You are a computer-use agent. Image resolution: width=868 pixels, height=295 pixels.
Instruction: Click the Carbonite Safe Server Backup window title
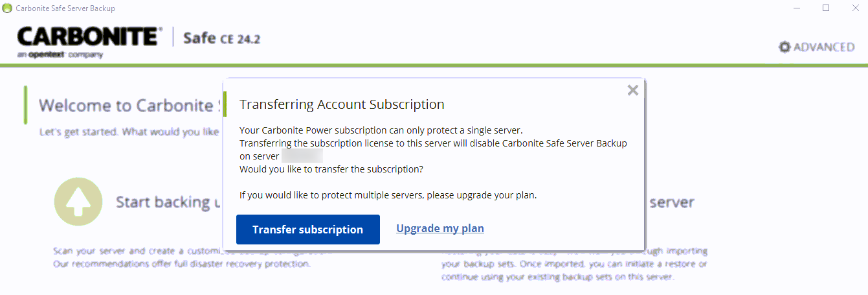click(65, 8)
